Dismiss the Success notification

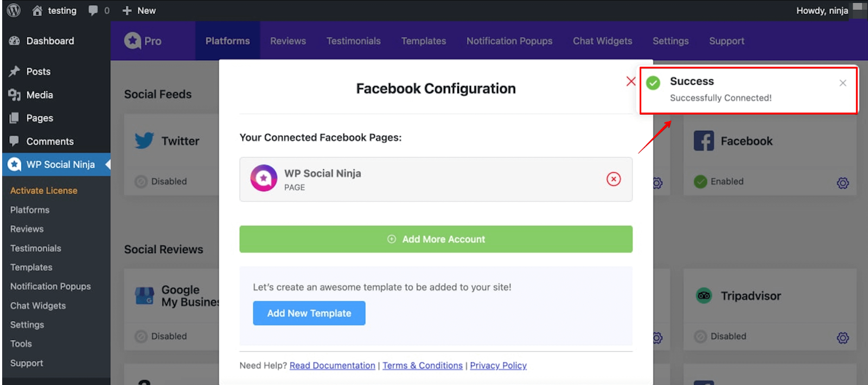[x=843, y=83]
